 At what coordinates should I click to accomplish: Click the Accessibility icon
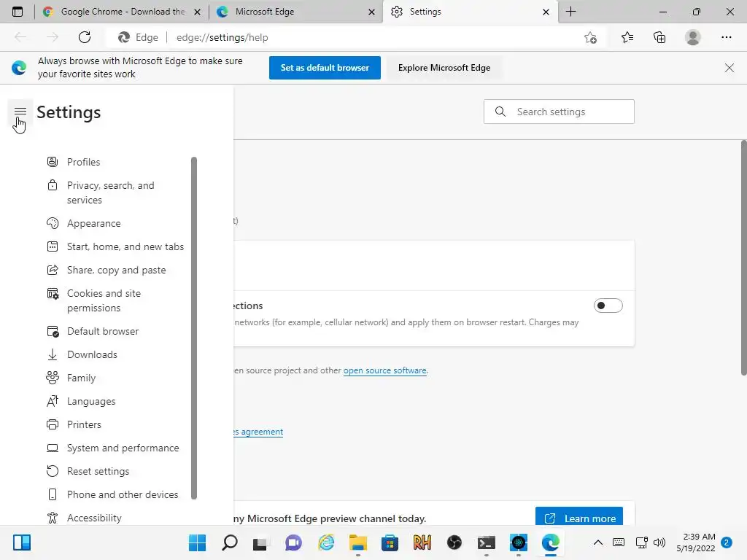(53, 518)
